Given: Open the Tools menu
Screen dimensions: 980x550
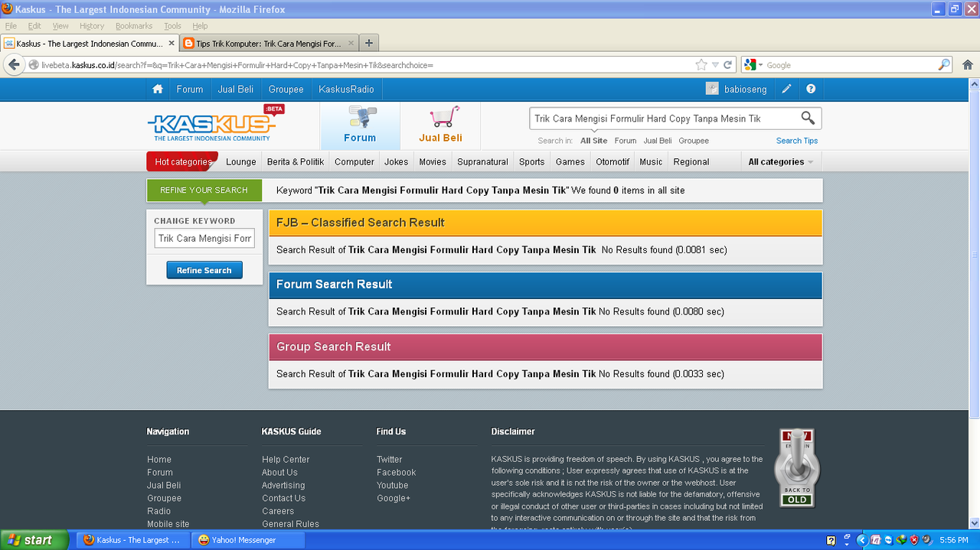Looking at the screenshot, I should click(x=172, y=26).
